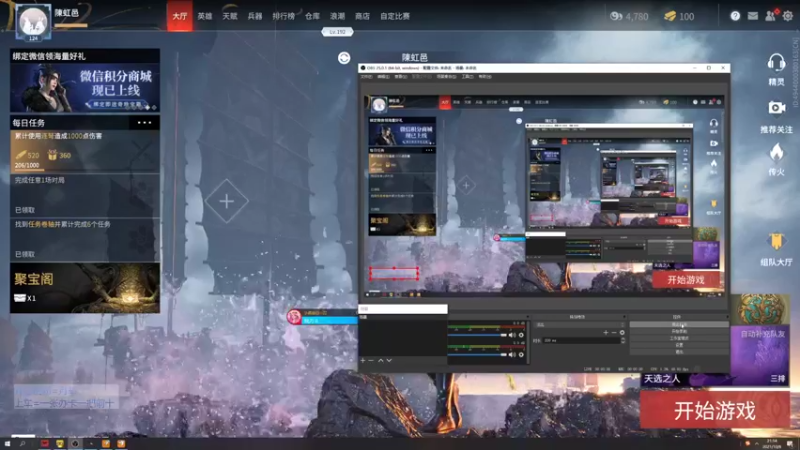
Task: Open the 微信积分商城 promo banner
Action: tap(85, 87)
